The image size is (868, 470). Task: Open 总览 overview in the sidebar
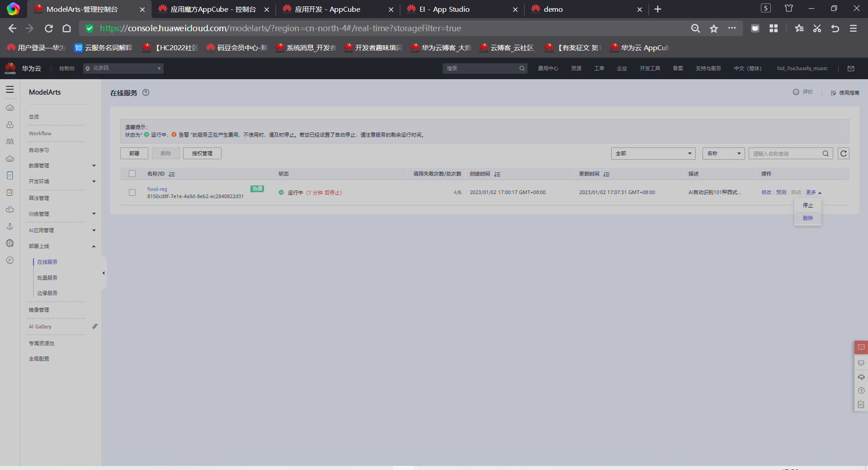pyautogui.click(x=34, y=117)
